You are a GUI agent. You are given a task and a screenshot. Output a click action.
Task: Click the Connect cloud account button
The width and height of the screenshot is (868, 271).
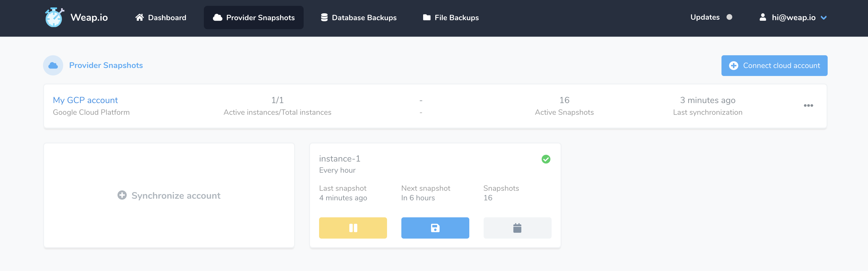774,65
